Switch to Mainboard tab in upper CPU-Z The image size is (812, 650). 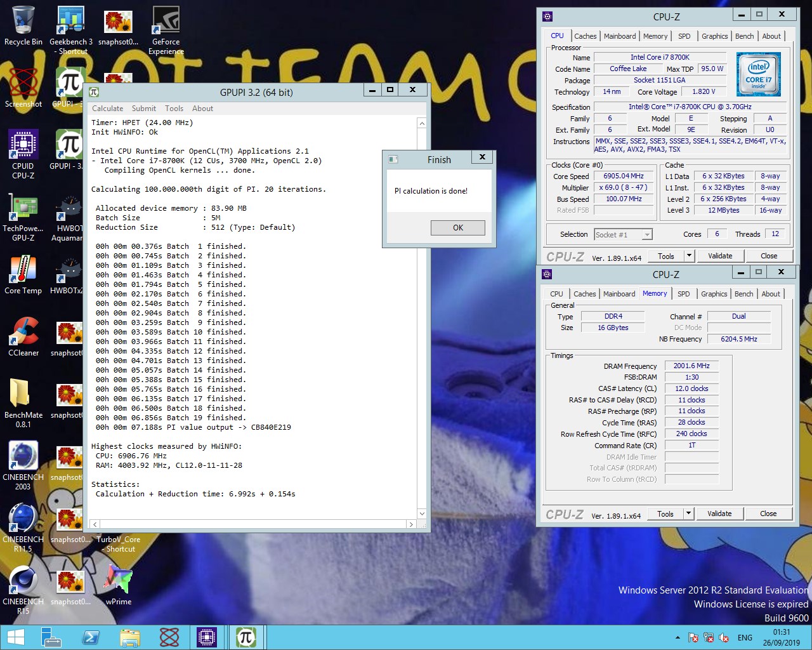click(x=620, y=36)
